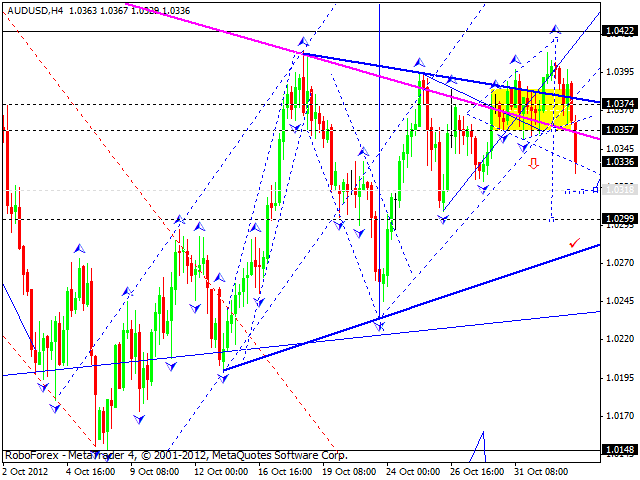
Task: Select the 1.0422 price level label
Action: (x=620, y=31)
